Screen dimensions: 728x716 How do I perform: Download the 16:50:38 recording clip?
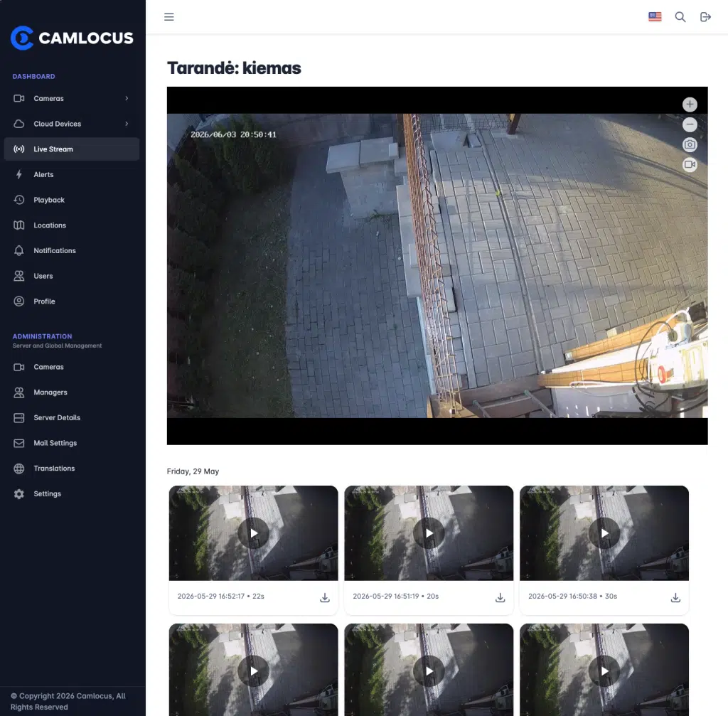(x=675, y=597)
